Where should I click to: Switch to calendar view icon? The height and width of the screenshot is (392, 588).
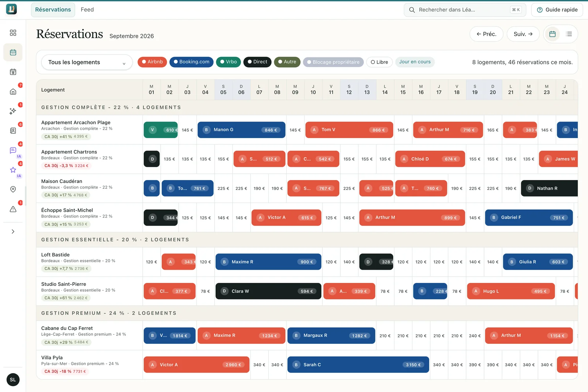[552, 34]
